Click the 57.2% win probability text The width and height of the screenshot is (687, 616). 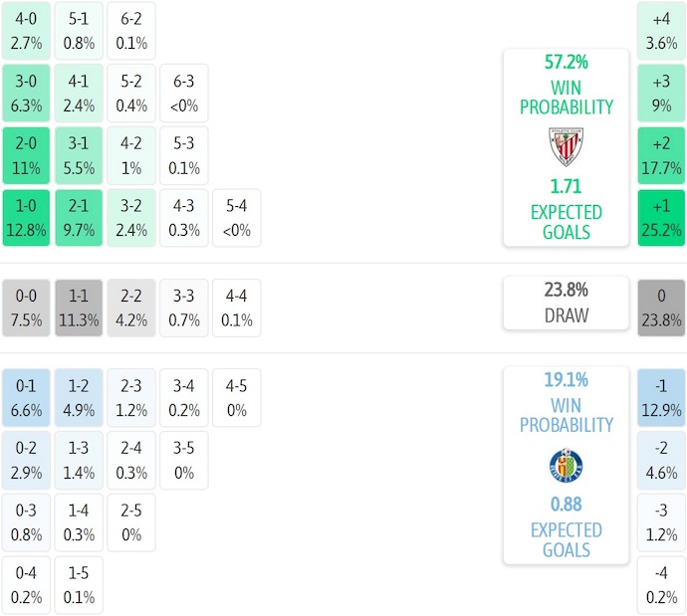pyautogui.click(x=566, y=62)
